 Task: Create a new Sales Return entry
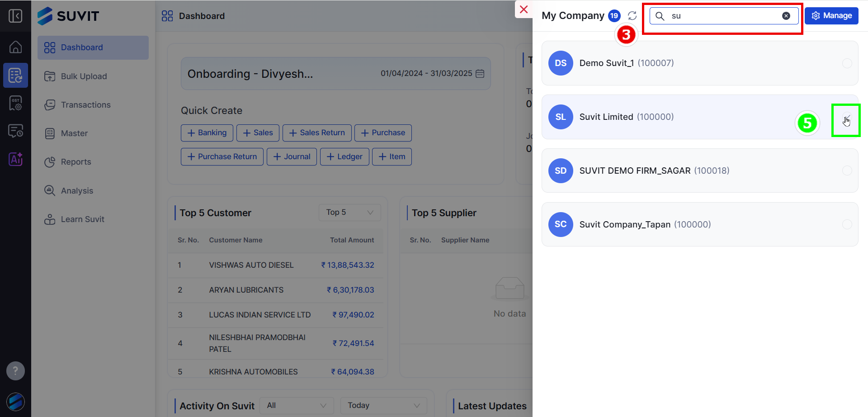[317, 133]
